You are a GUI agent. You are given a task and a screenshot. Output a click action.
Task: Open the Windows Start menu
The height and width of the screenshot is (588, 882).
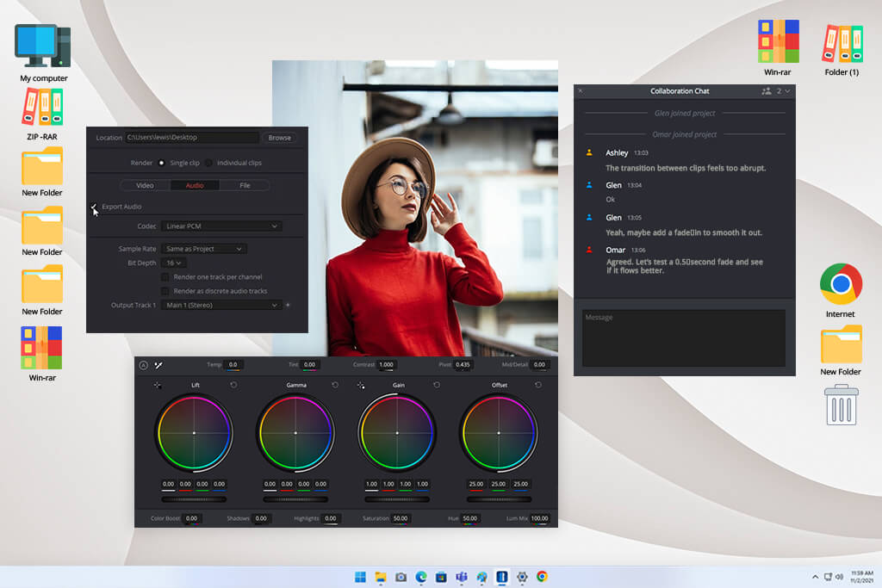pos(361,577)
